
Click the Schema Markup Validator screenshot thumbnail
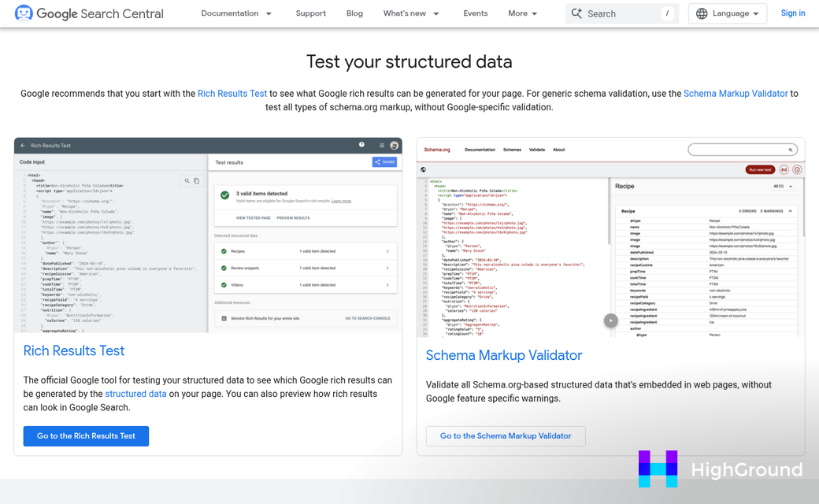(610, 238)
